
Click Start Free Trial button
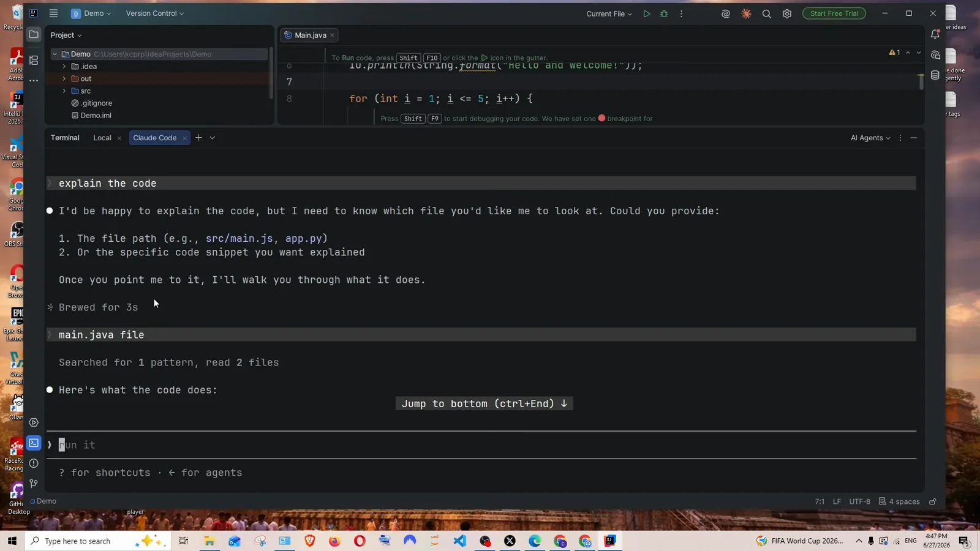pyautogui.click(x=834, y=13)
